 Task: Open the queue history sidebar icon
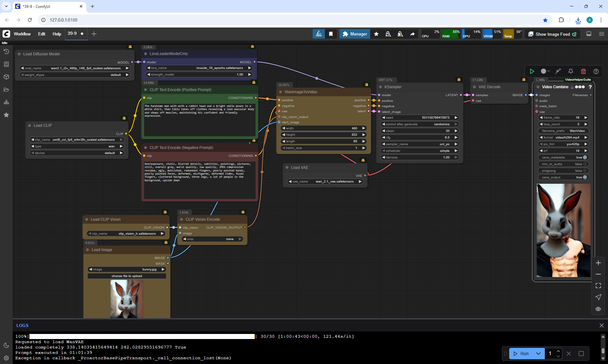[6, 52]
